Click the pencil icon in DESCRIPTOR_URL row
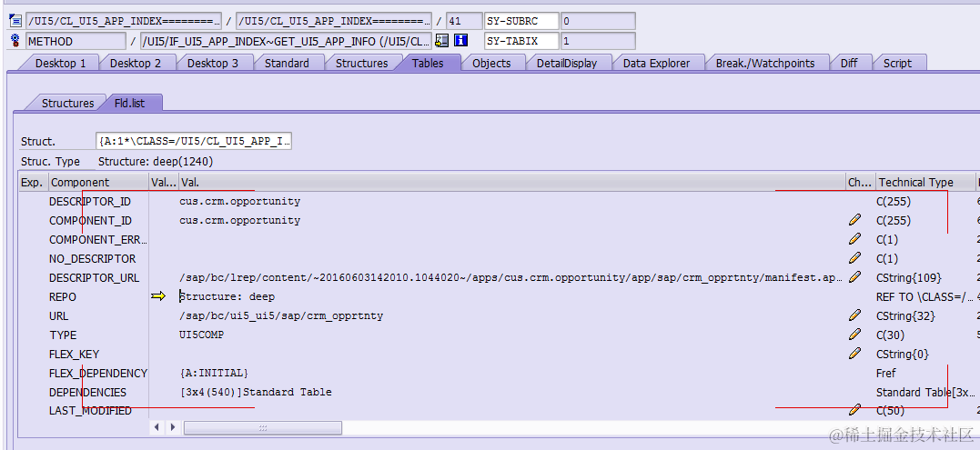The height and width of the screenshot is (450, 980). (855, 277)
